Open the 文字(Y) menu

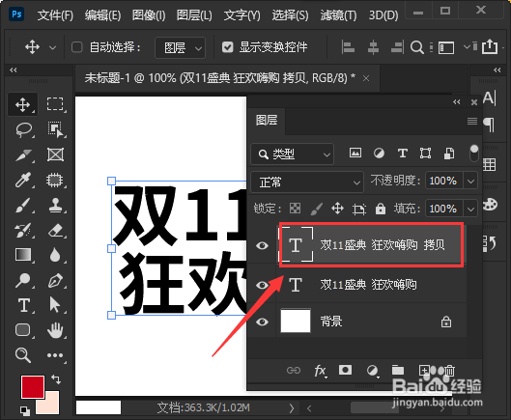coord(241,15)
